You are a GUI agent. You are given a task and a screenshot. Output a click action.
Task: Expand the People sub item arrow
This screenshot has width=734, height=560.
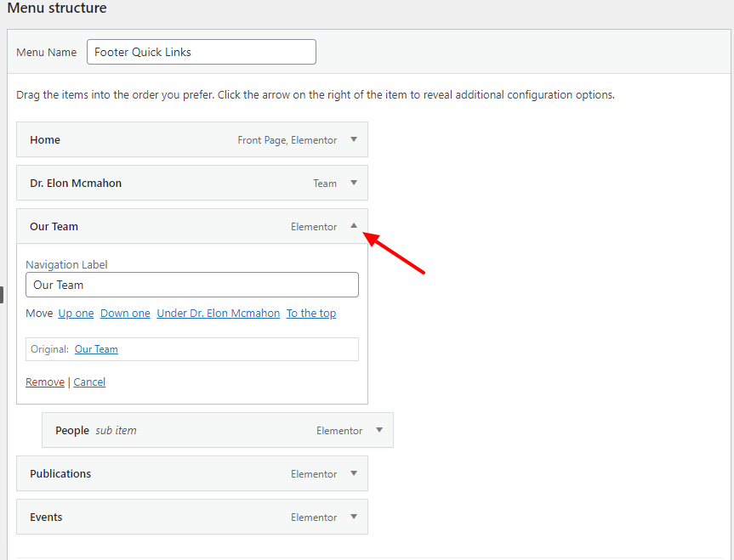click(379, 431)
